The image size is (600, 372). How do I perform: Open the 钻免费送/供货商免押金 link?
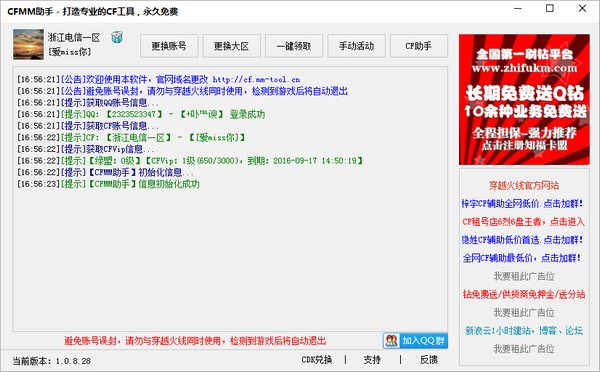(x=524, y=294)
